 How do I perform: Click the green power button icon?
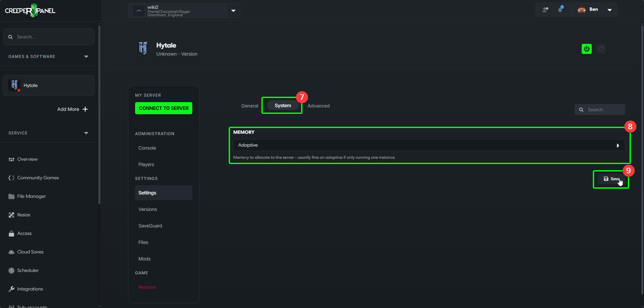[586, 49]
